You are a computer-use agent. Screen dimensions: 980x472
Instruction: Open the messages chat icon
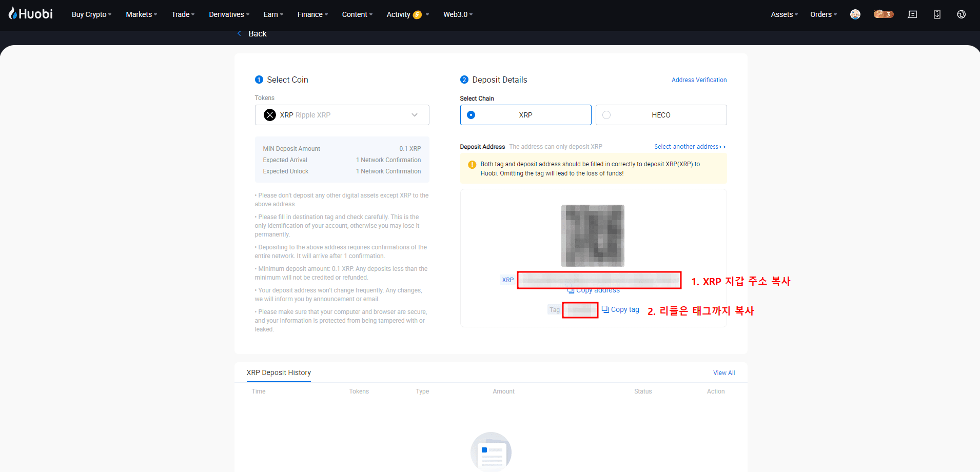tap(912, 14)
